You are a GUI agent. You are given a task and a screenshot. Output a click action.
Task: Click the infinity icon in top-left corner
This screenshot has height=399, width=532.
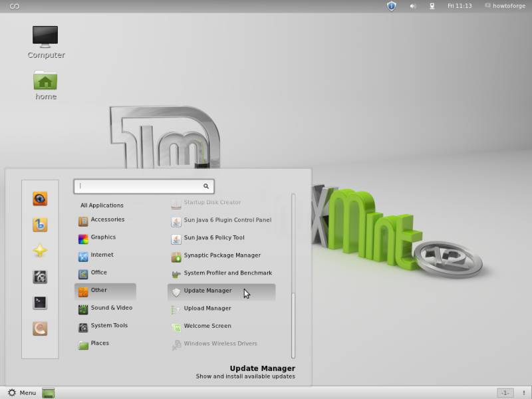[14, 6]
